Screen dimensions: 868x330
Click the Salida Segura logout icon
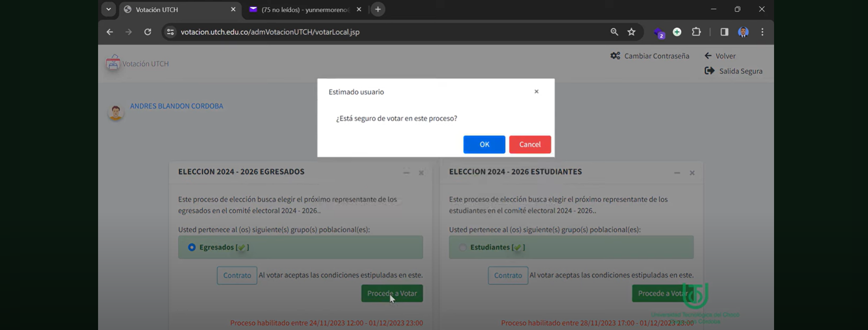(x=709, y=71)
